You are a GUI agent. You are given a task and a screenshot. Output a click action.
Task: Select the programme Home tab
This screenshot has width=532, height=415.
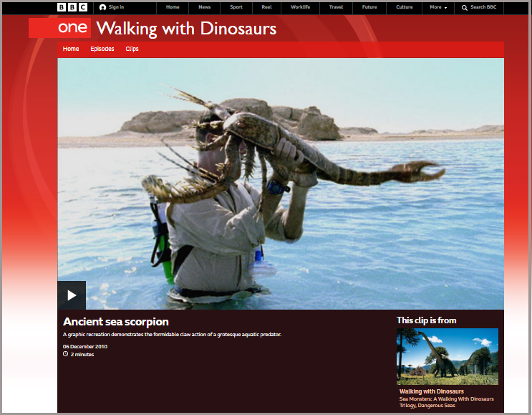(x=71, y=49)
